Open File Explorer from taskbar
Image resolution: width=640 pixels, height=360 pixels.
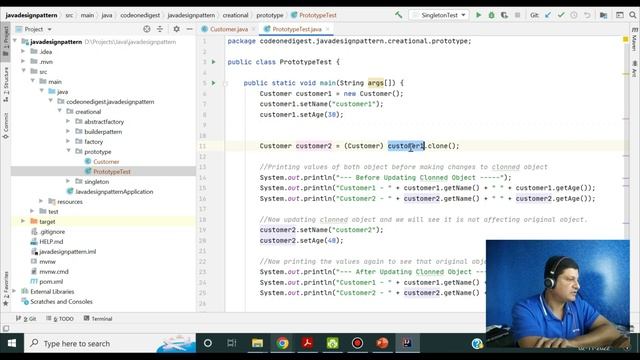pos(257,343)
